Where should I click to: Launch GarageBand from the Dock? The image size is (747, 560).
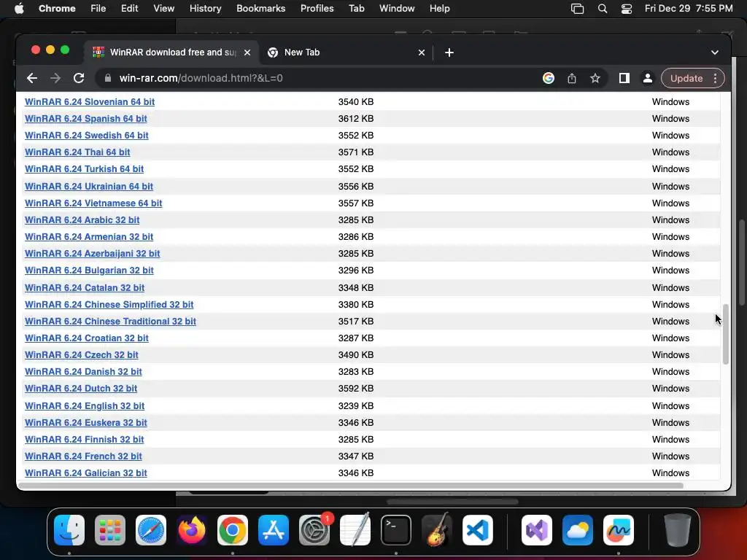click(437, 530)
